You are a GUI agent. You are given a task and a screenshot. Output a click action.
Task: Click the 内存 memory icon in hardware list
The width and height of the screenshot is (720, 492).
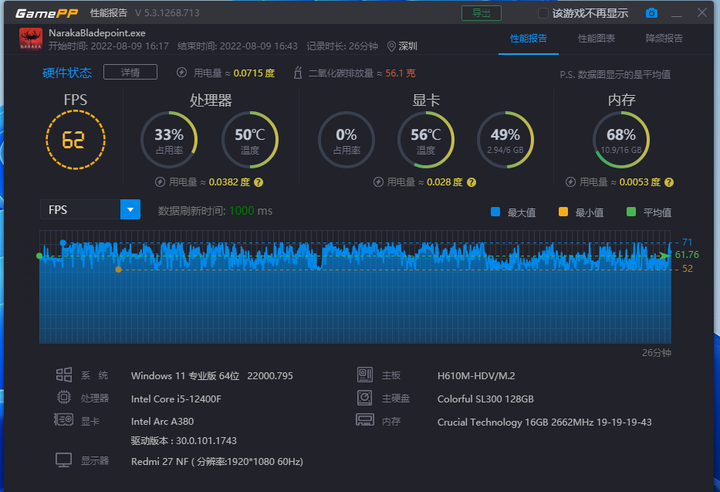365,420
